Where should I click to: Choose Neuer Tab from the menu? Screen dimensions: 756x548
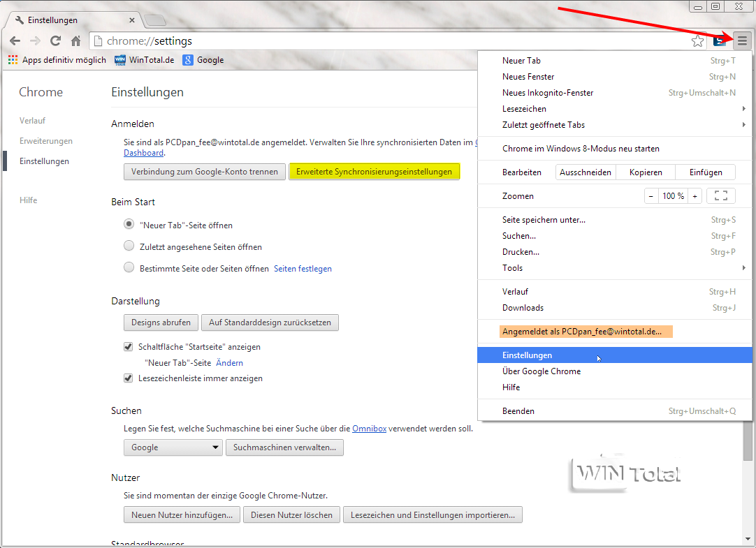click(615, 61)
